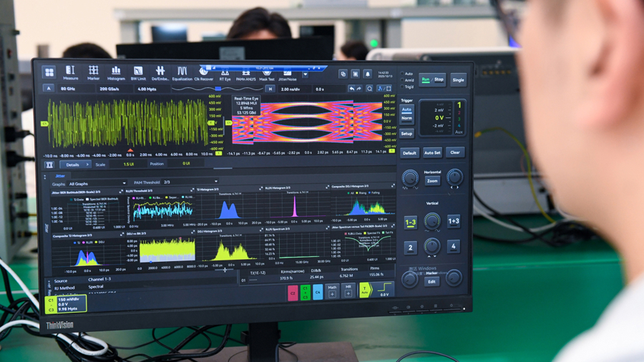Open the Mask Test tool

point(266,73)
